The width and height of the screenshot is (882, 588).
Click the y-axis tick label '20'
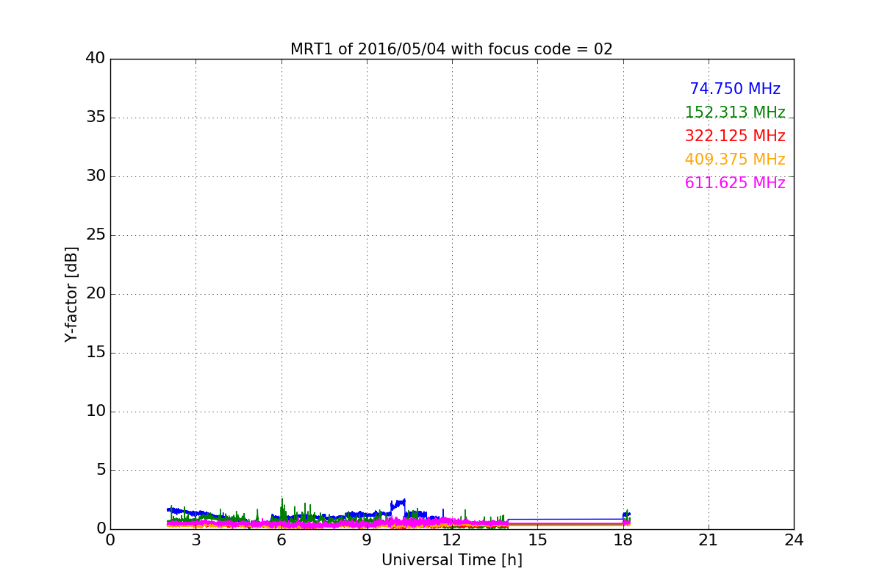(96, 294)
